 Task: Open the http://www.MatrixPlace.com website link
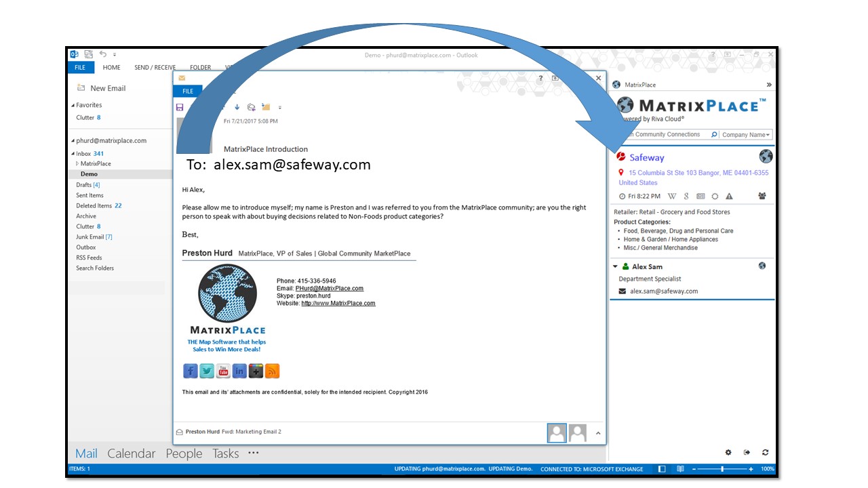tap(338, 304)
